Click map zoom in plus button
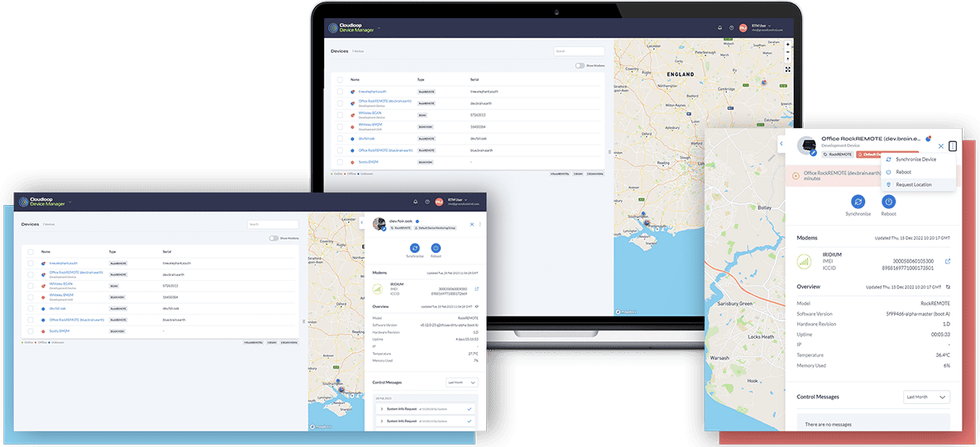This screenshot has width=980, height=447. [787, 45]
